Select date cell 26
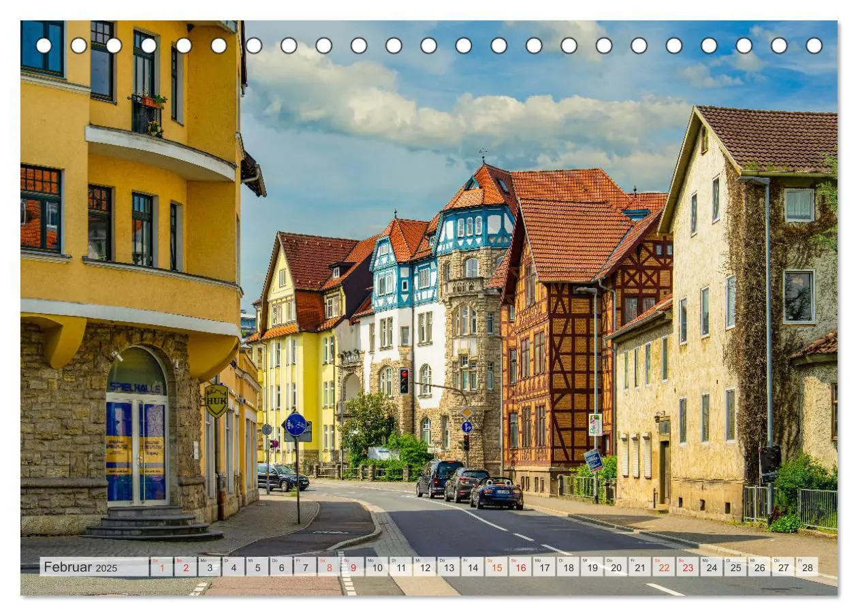The height and width of the screenshot is (616, 858). tap(759, 566)
